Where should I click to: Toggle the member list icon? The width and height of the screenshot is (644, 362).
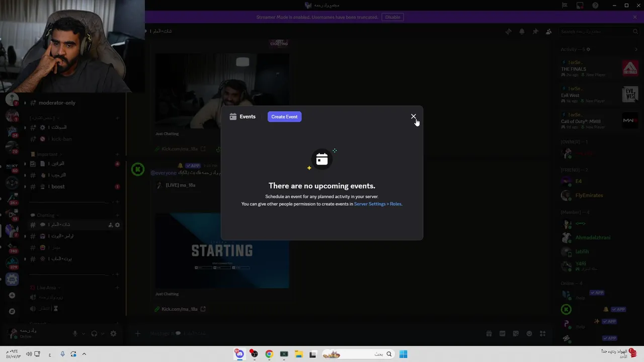coord(549,31)
